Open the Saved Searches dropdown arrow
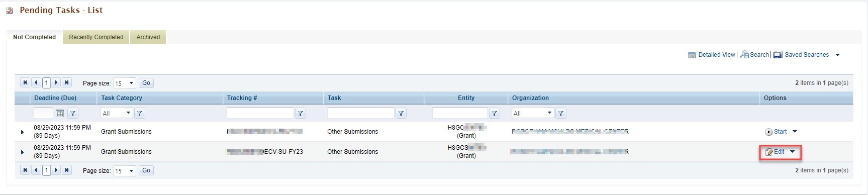The image size is (868, 195). coord(837,55)
